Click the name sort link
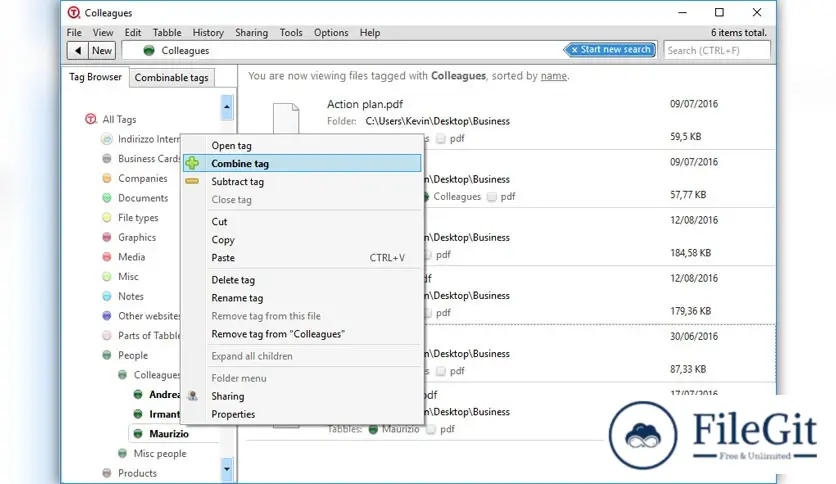This screenshot has width=836, height=484. click(553, 76)
